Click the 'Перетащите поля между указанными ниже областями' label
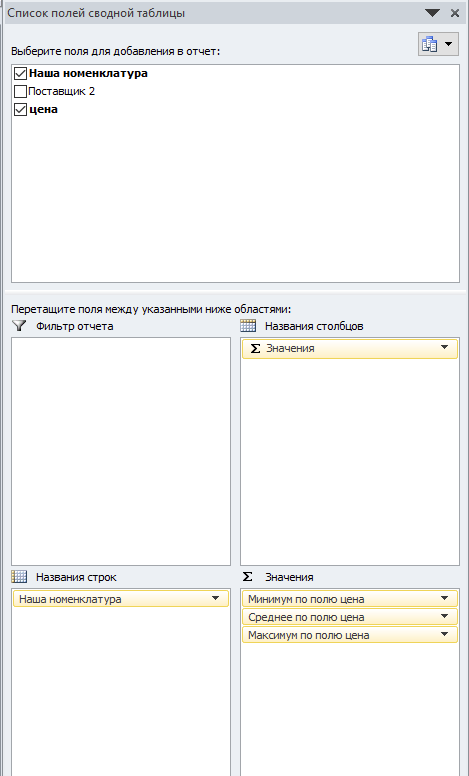This screenshot has width=469, height=776. pos(151,309)
